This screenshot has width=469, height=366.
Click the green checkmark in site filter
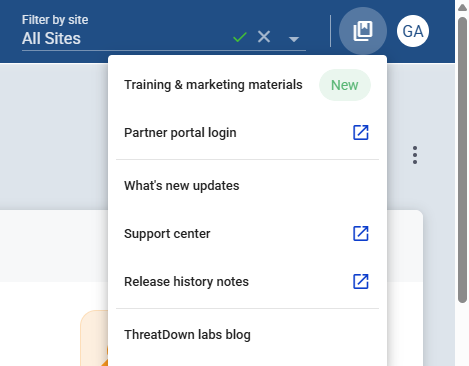click(x=240, y=37)
